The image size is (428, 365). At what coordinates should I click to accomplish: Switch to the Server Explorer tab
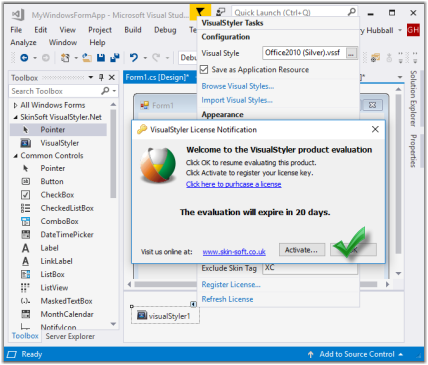click(x=70, y=336)
